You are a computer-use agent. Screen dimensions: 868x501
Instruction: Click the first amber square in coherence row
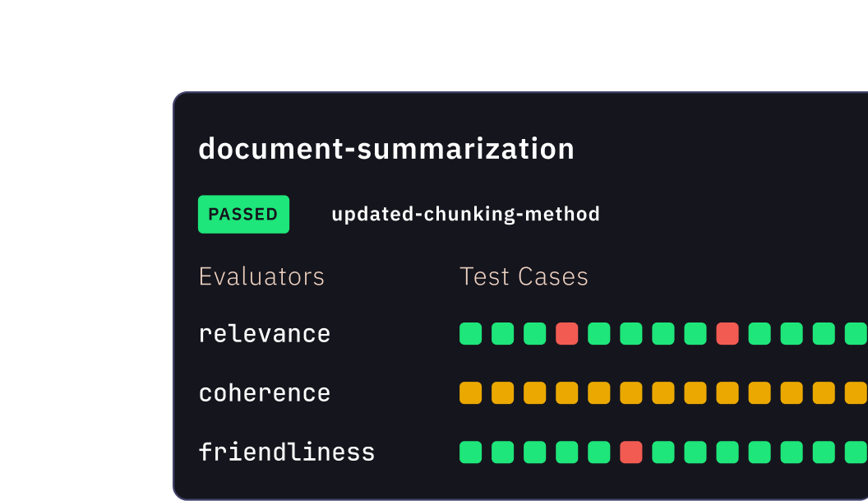pos(470,392)
